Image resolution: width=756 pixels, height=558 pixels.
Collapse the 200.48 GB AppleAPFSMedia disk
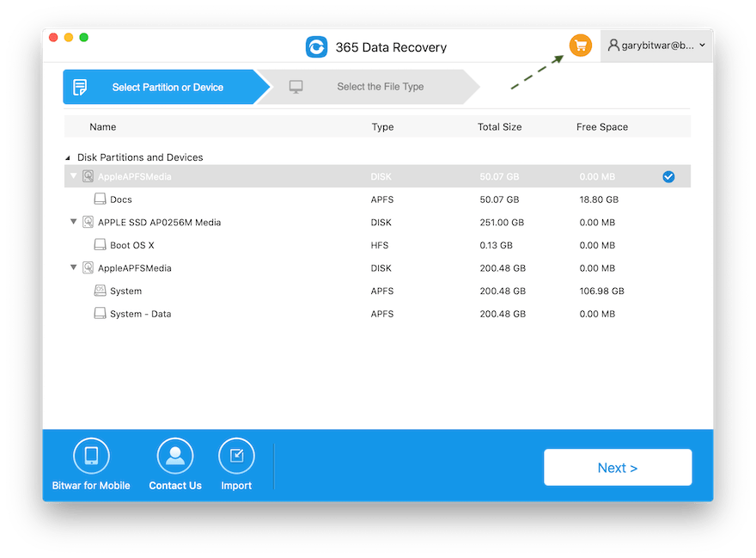[73, 267]
